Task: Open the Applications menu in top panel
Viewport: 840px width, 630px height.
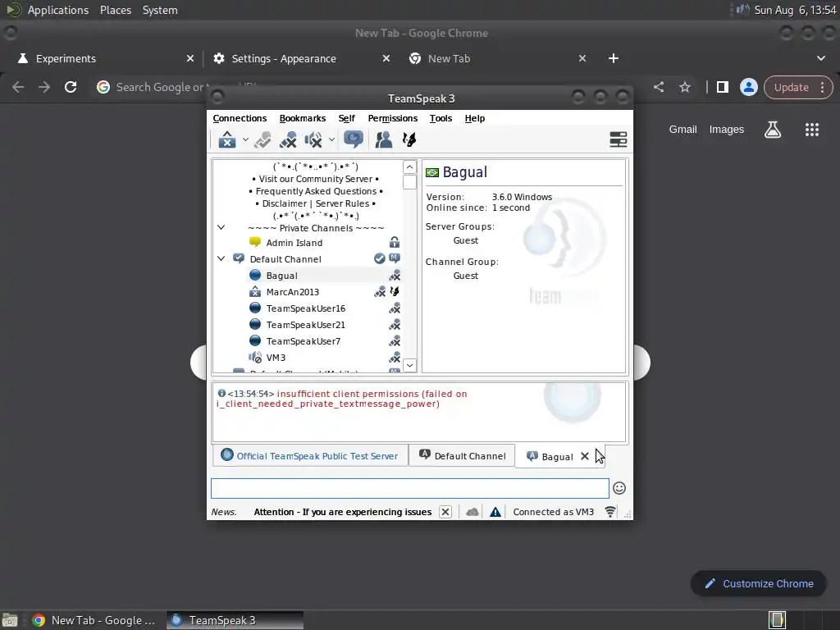Action: (58, 10)
